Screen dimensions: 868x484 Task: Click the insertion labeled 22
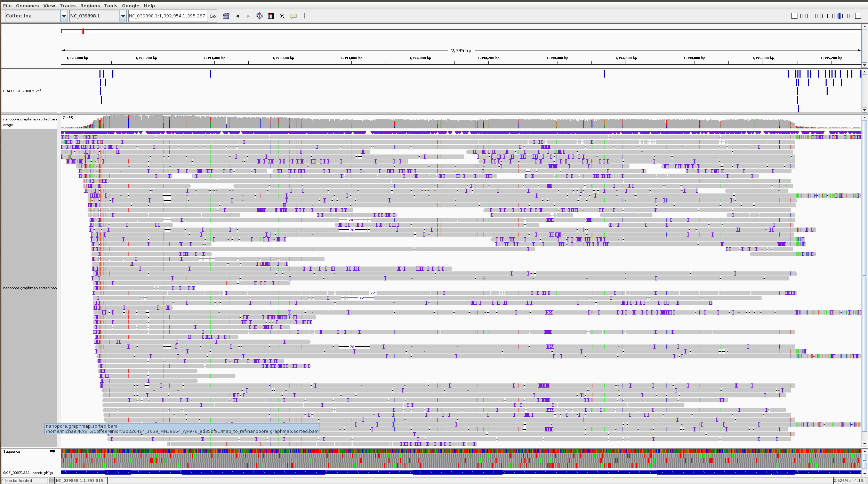pos(372,293)
